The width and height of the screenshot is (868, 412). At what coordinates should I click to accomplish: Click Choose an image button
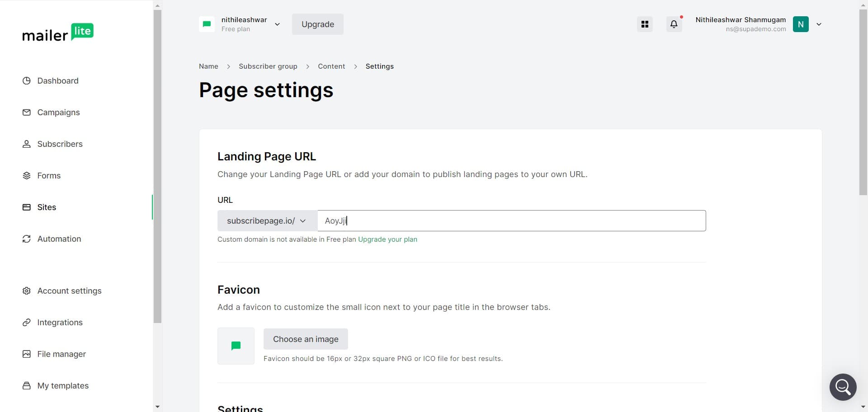(x=306, y=339)
